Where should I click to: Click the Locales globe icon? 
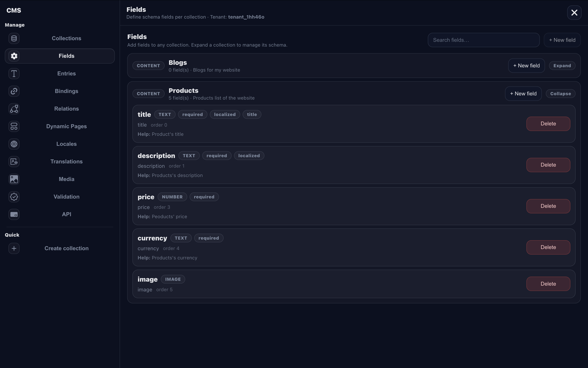14,144
